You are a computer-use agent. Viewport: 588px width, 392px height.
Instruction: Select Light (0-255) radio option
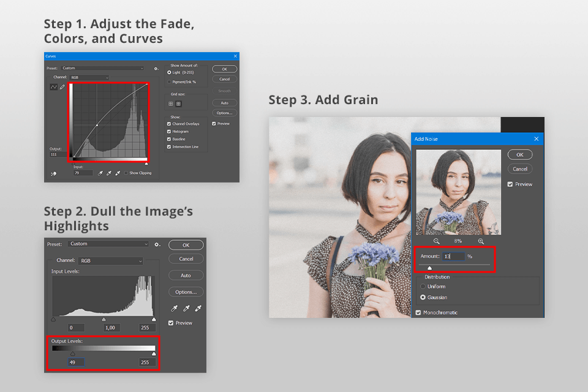169,72
